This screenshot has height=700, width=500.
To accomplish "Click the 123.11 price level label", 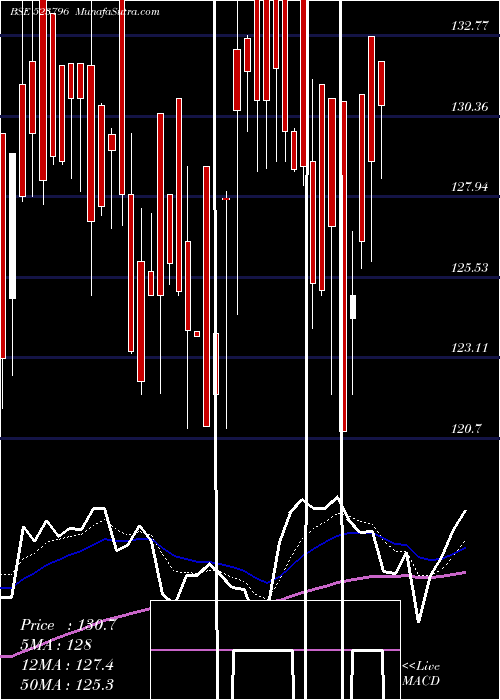I will 470,348.
